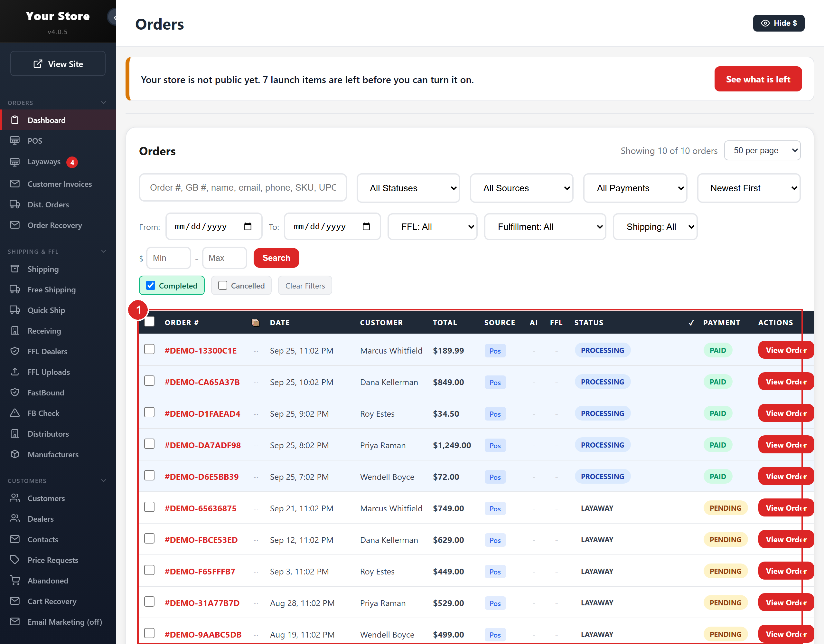
Task: Click the FFL Dealers shield icon
Action: coord(15,351)
